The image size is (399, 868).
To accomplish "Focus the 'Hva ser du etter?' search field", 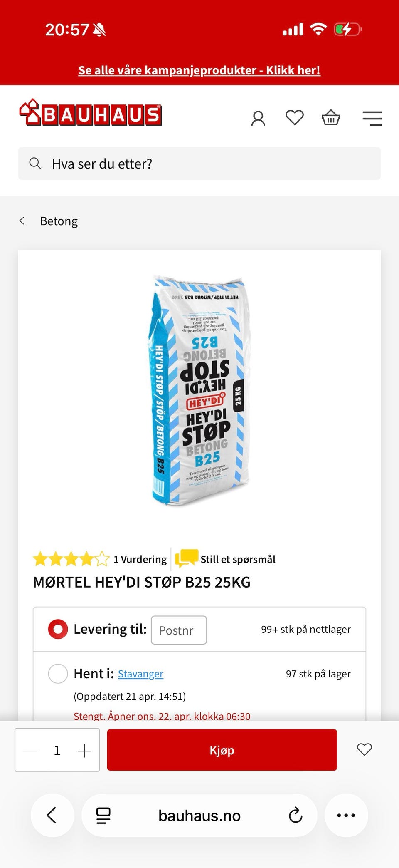I will pos(199,164).
